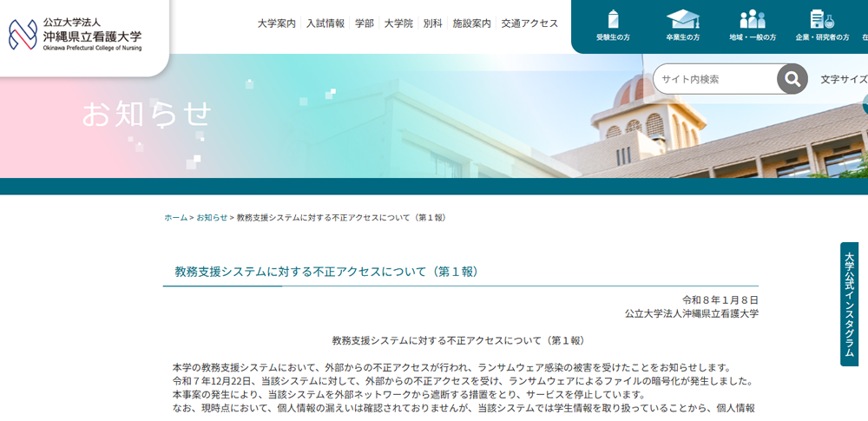Focus the サイト内検索 search field
This screenshot has height=421, width=868.
(715, 79)
